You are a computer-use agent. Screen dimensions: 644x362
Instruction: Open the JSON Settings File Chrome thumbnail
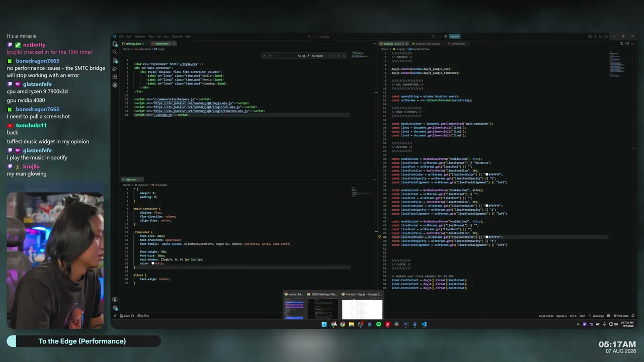(x=323, y=306)
